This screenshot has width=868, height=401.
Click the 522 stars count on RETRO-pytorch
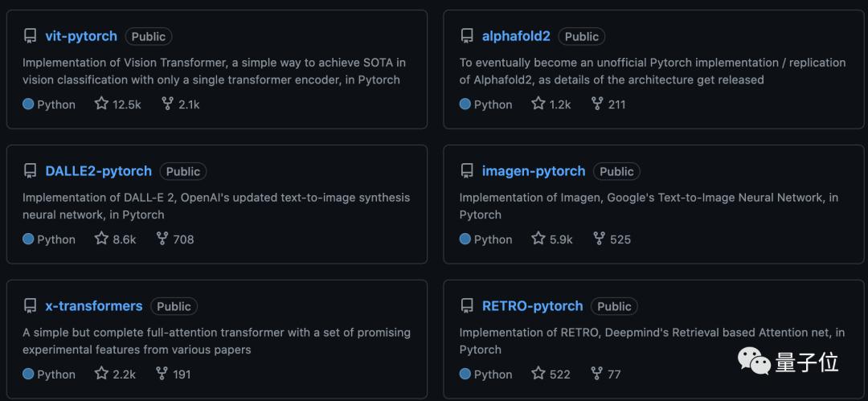(x=560, y=374)
